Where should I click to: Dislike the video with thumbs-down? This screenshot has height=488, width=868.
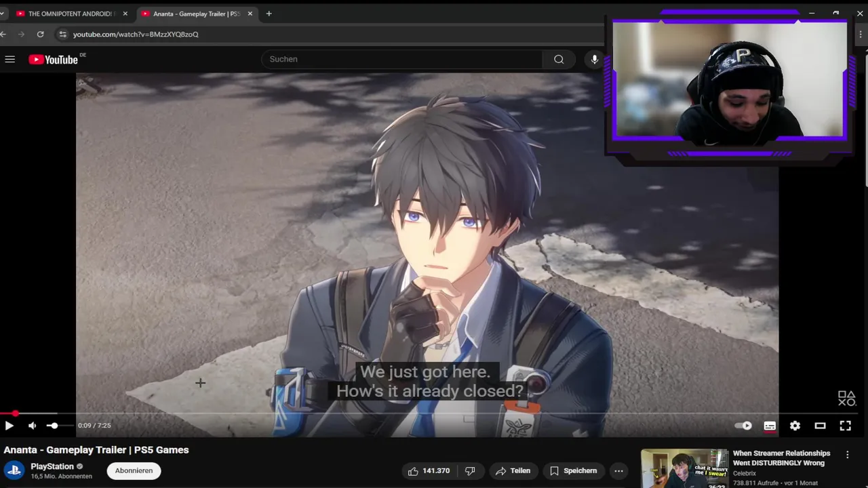coord(470,470)
